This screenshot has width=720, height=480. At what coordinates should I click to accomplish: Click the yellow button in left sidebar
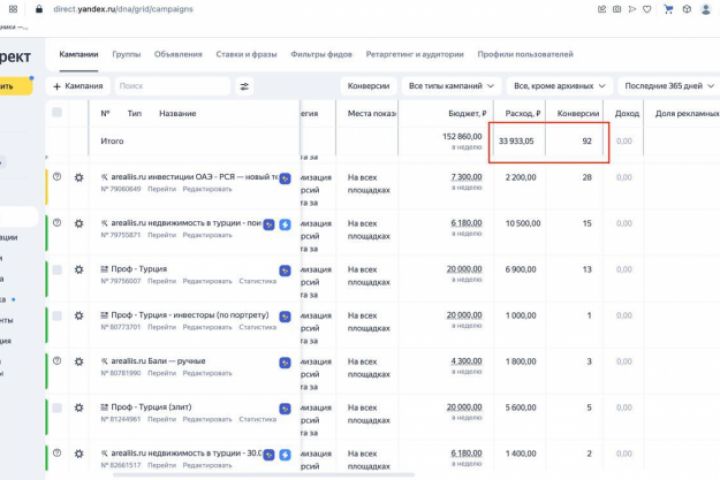pos(16,86)
